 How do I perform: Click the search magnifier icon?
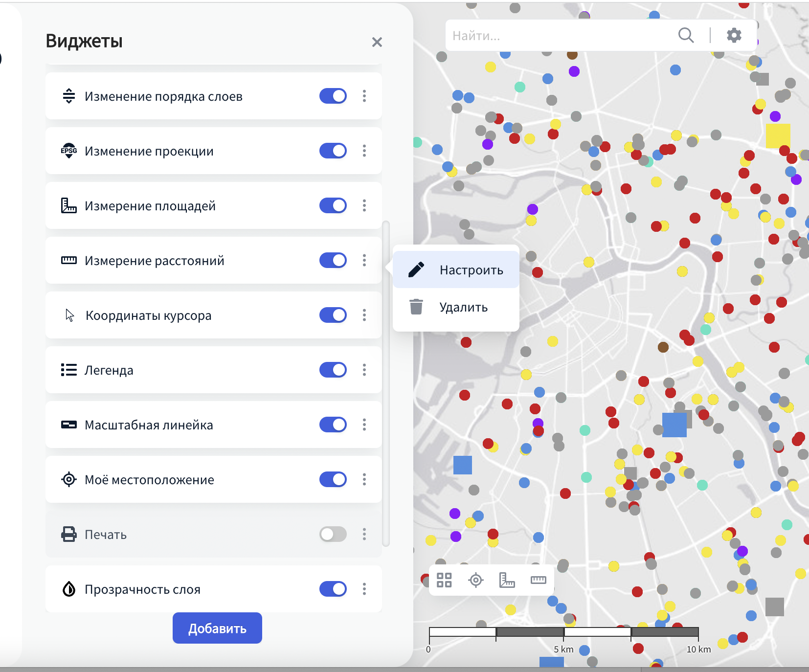pyautogui.click(x=686, y=35)
